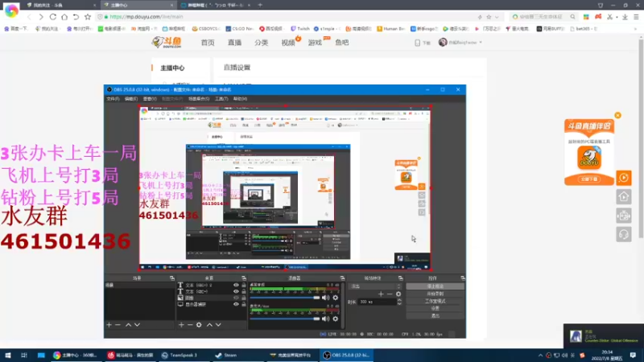Open the Scene Collection menu in OBS

point(199,99)
